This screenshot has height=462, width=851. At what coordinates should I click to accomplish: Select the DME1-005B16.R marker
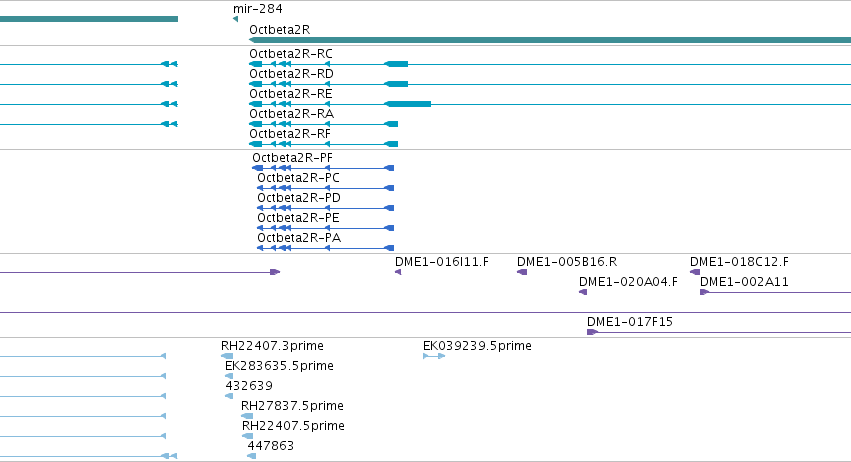tap(522, 272)
